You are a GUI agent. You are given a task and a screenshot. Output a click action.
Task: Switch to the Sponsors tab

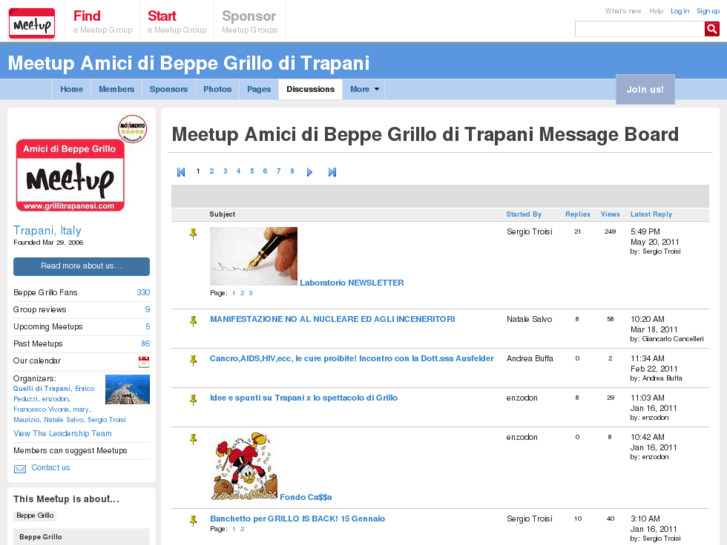[x=168, y=89]
